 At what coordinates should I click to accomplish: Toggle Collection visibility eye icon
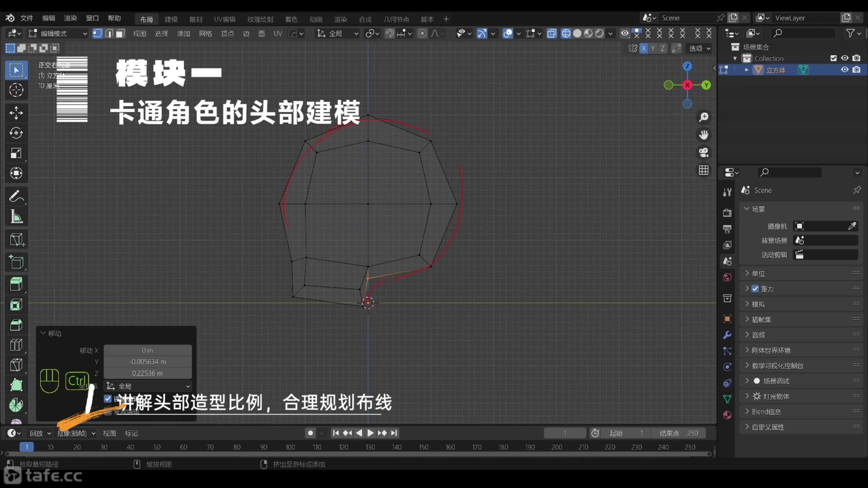[x=845, y=58]
